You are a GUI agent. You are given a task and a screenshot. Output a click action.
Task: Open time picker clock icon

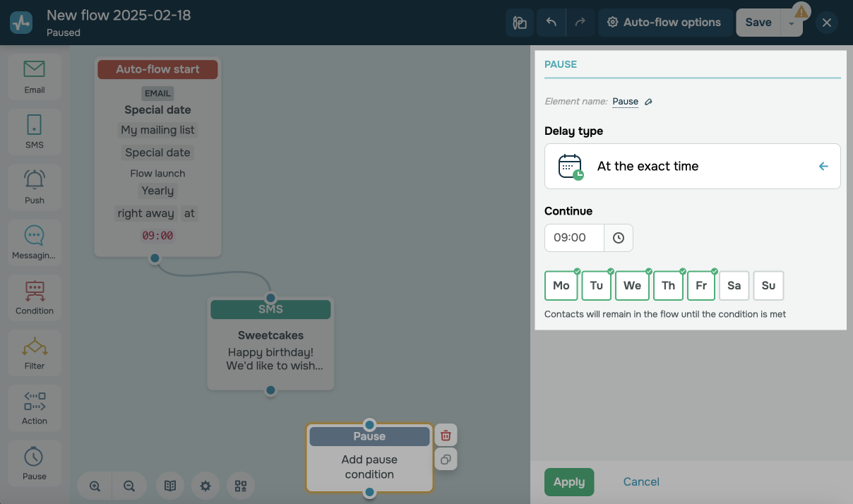click(619, 238)
